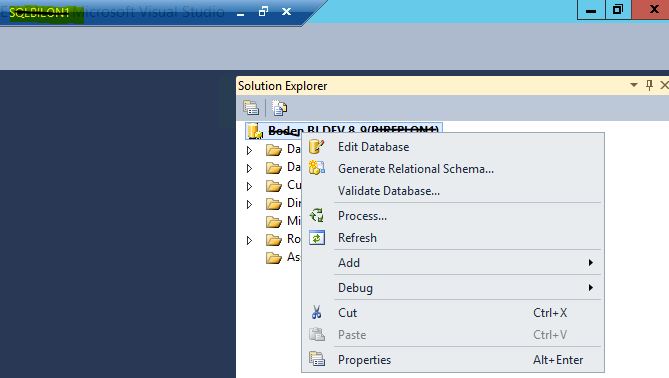Expand the first Da folder node

pos(249,150)
